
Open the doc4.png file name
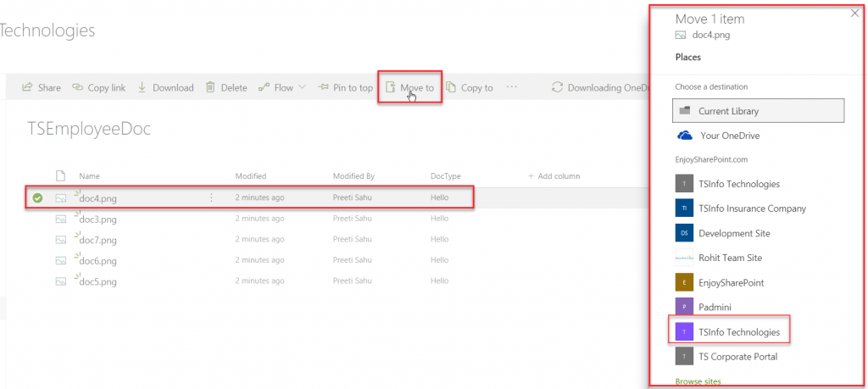tap(98, 198)
